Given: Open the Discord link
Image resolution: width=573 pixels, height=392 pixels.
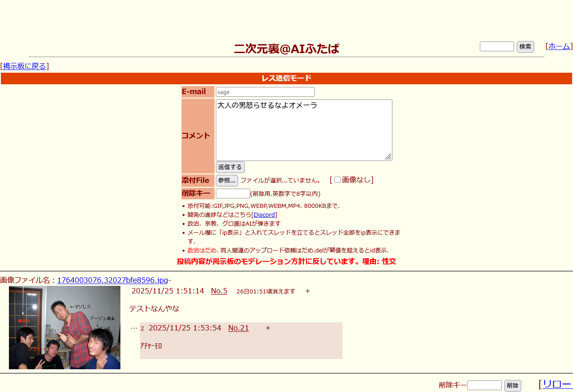Looking at the screenshot, I should click(x=264, y=215).
